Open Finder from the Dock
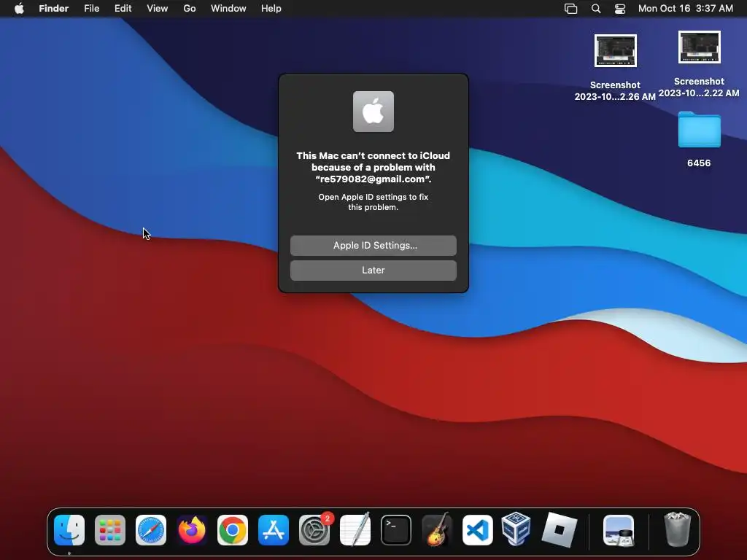 69,530
